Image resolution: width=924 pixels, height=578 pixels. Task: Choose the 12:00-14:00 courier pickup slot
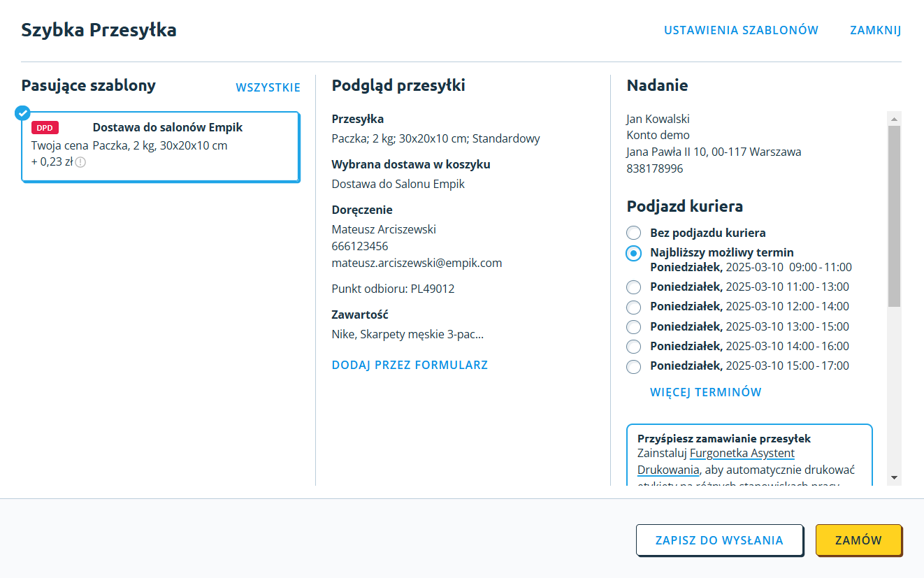click(633, 307)
